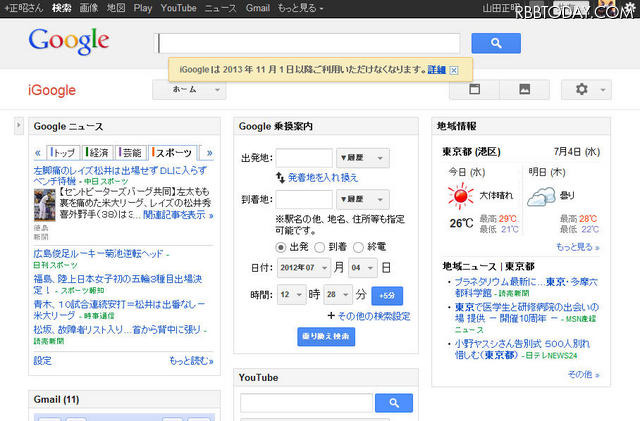Click その他の検索設定 link

pos(374,316)
